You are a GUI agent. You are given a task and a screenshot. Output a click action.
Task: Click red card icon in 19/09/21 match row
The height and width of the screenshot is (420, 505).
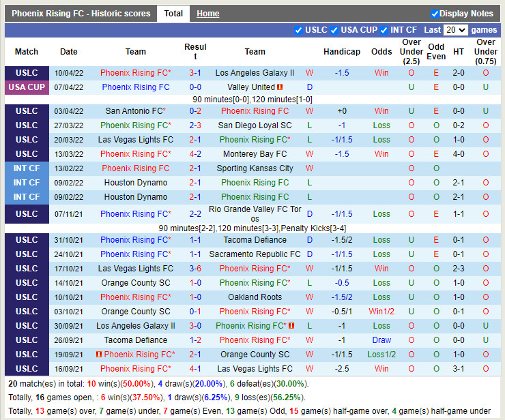99,355
